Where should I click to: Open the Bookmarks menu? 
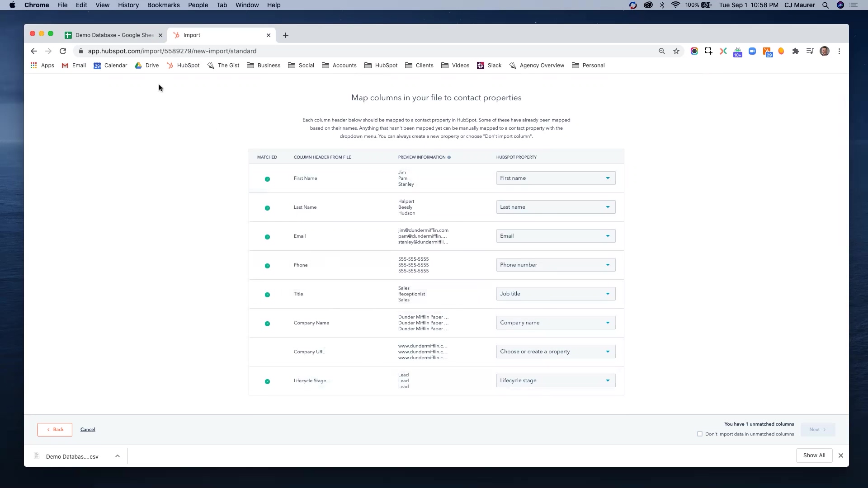(163, 5)
